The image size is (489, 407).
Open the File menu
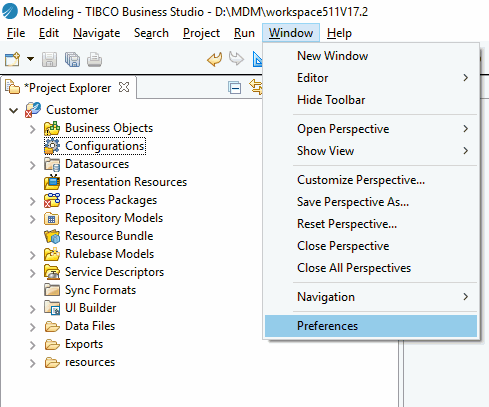(x=16, y=33)
